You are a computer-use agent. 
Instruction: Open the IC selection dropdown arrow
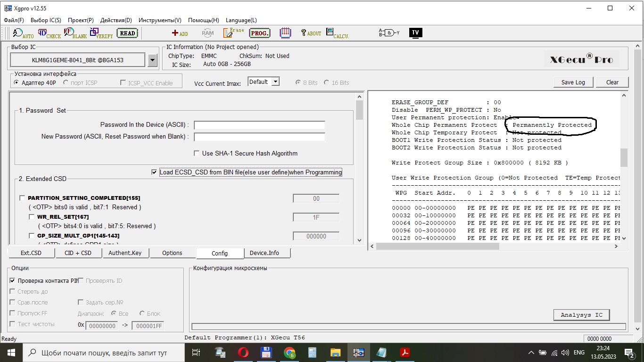[152, 60]
